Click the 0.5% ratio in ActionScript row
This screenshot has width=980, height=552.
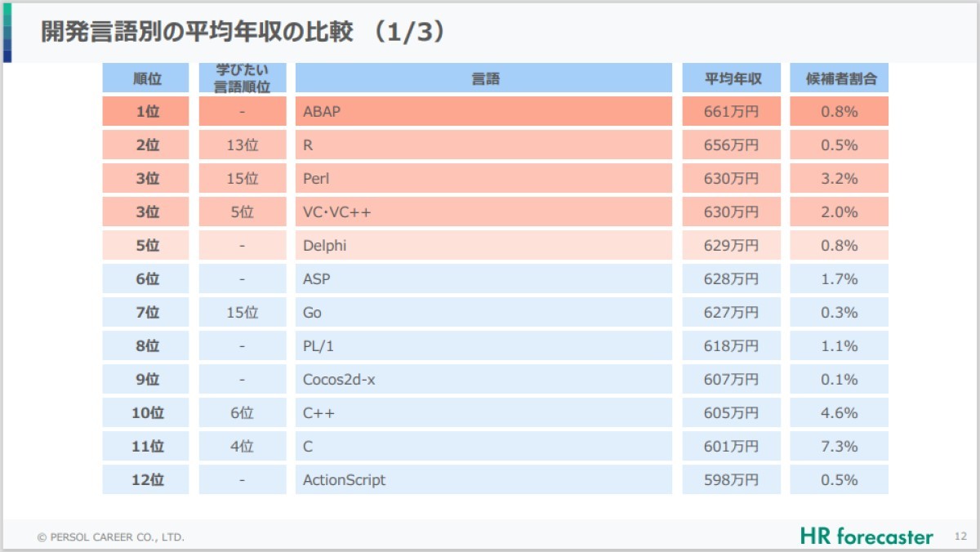pyautogui.click(x=840, y=479)
